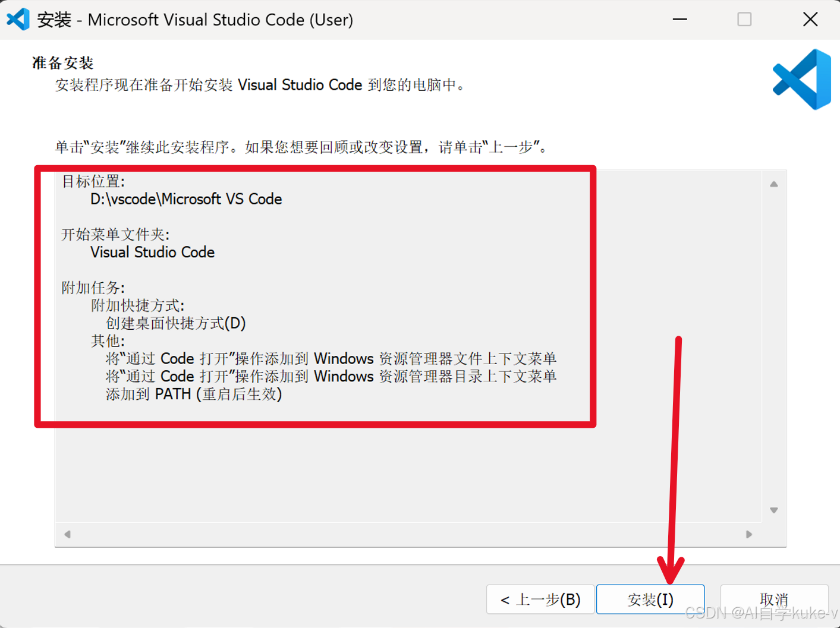
Task: Click the line mentioning 资源管理器文件上下文菜单
Action: pos(331,359)
